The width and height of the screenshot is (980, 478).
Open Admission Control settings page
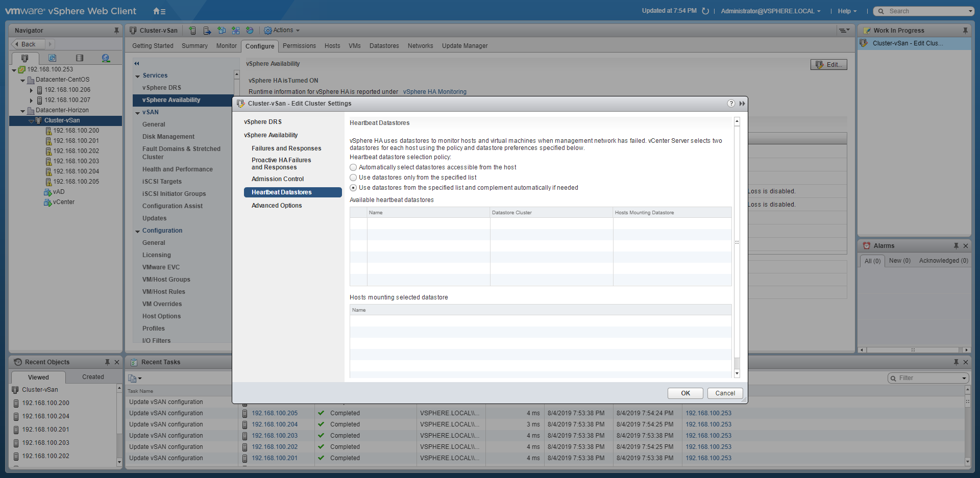tap(277, 179)
